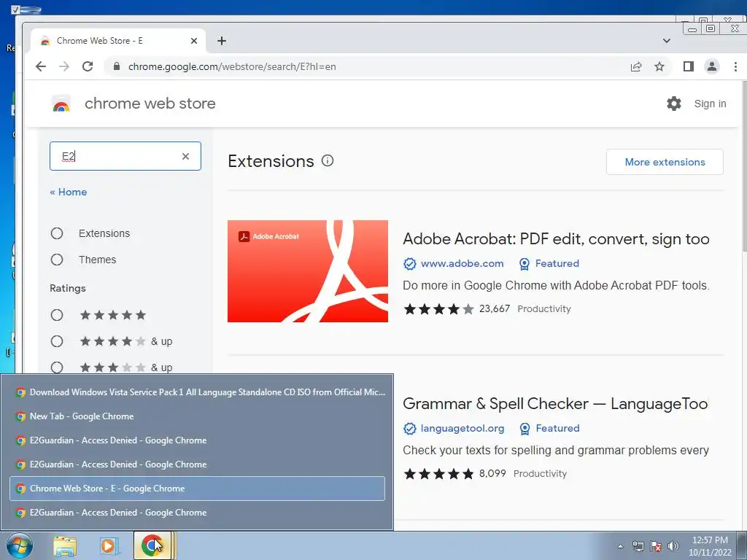Open the Chrome profile avatar
The height and width of the screenshot is (560, 747).
(x=712, y=66)
